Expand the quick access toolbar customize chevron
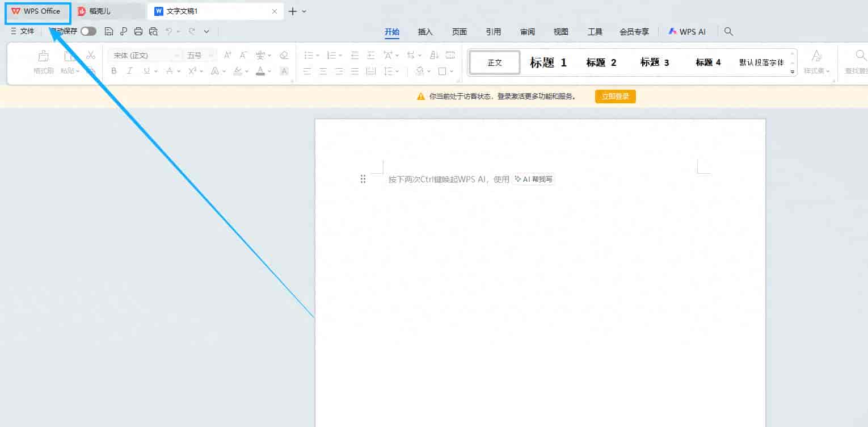 point(207,32)
